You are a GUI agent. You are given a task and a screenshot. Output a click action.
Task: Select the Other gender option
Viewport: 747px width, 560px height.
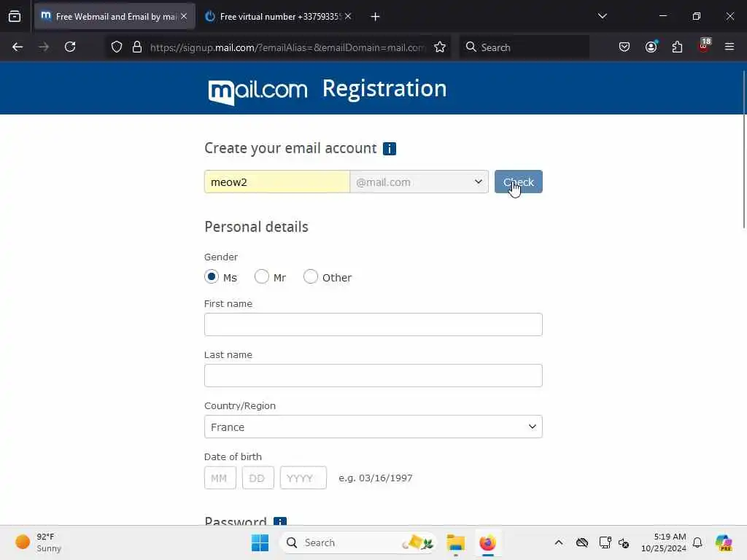[311, 276]
